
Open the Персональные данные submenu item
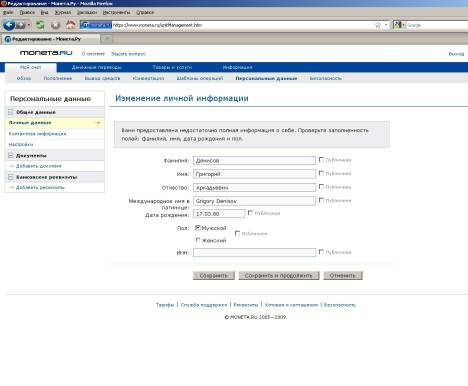click(x=266, y=78)
